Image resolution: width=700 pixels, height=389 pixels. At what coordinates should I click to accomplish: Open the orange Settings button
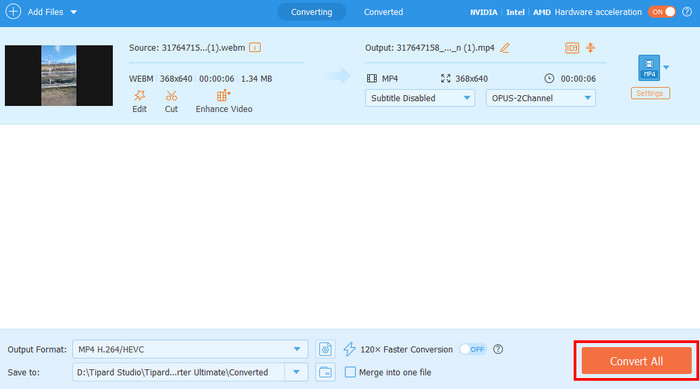(650, 93)
